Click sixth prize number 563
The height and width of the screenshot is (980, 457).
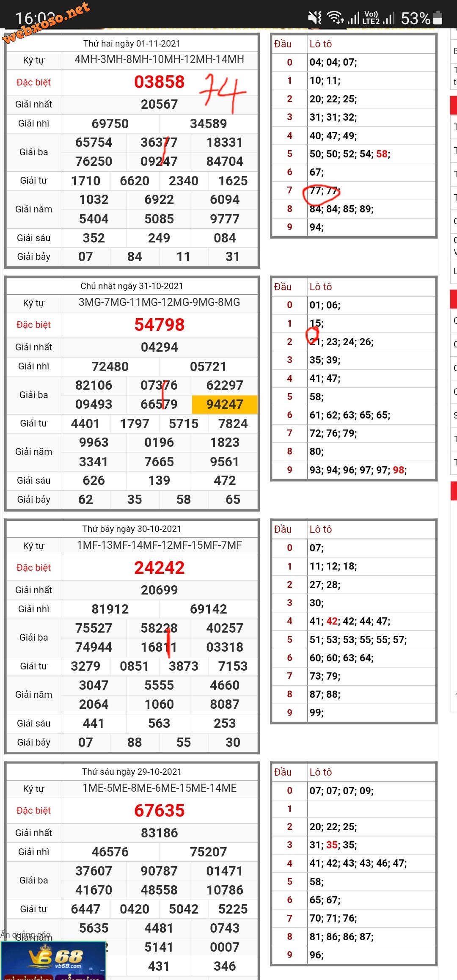coord(159,724)
